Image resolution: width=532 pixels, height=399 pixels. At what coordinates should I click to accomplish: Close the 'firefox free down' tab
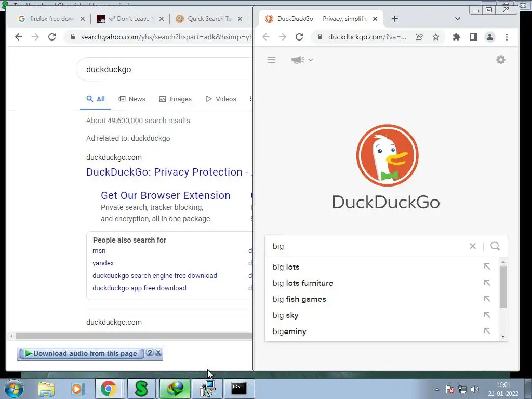(x=83, y=19)
